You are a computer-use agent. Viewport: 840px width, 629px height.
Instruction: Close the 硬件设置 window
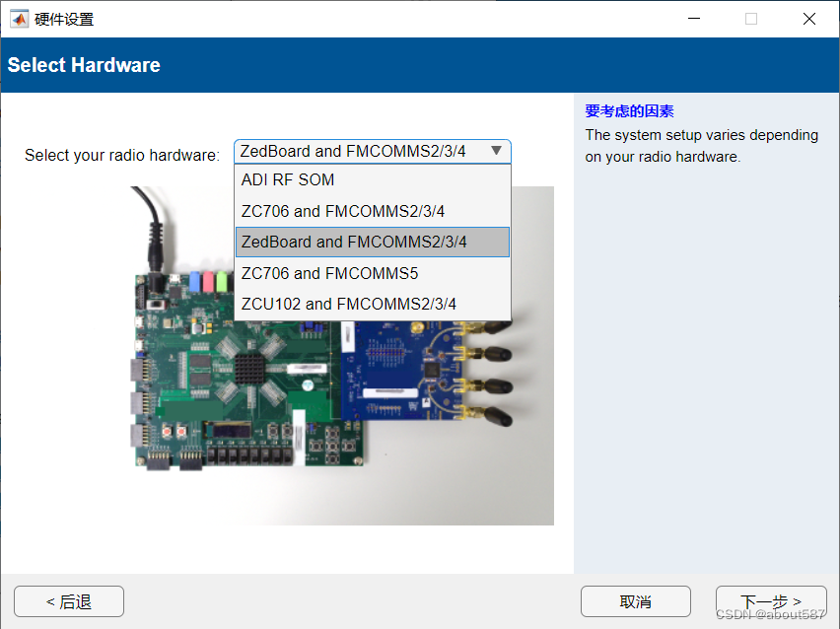coord(808,19)
